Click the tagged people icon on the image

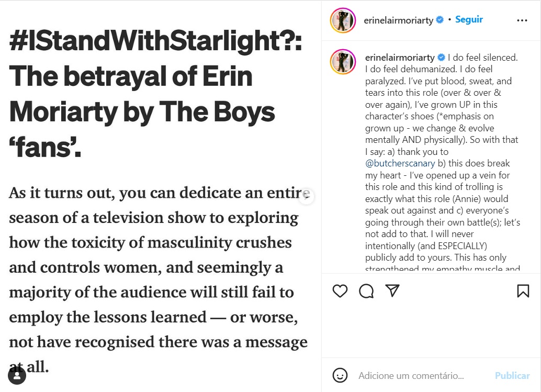point(17,375)
